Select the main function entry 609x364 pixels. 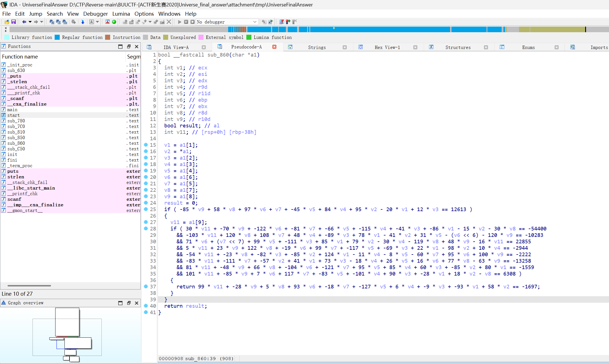click(12, 109)
